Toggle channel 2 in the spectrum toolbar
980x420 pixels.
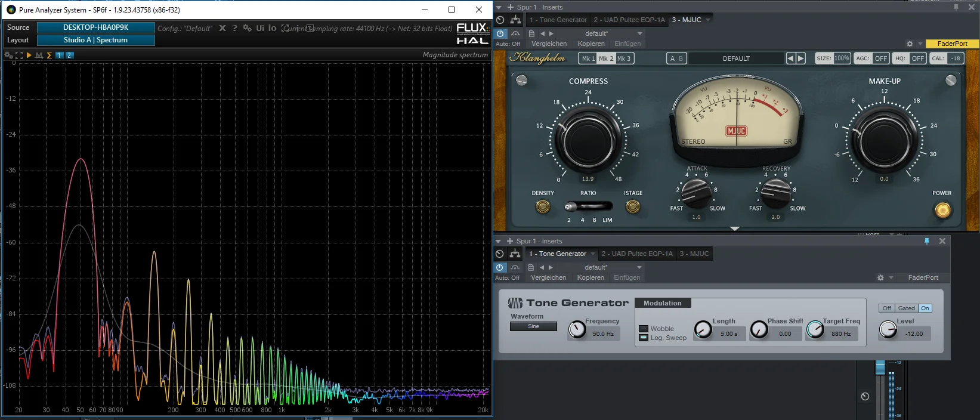tap(69, 55)
